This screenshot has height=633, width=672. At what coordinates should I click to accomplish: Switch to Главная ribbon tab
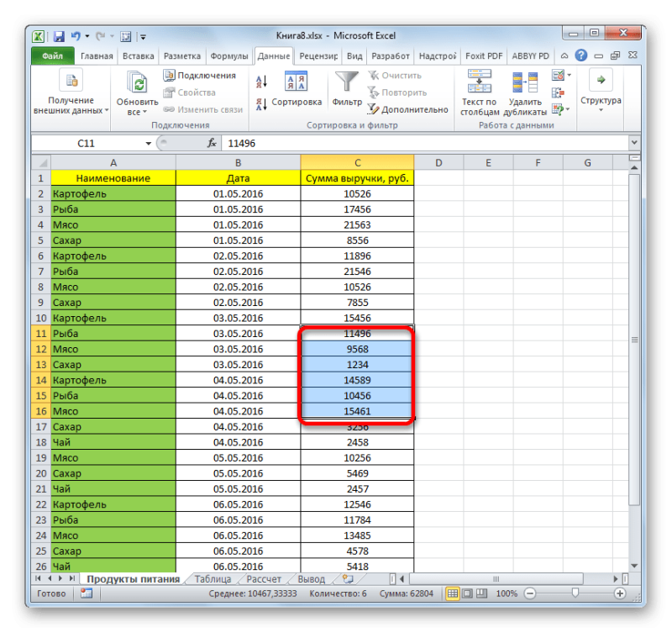[97, 56]
